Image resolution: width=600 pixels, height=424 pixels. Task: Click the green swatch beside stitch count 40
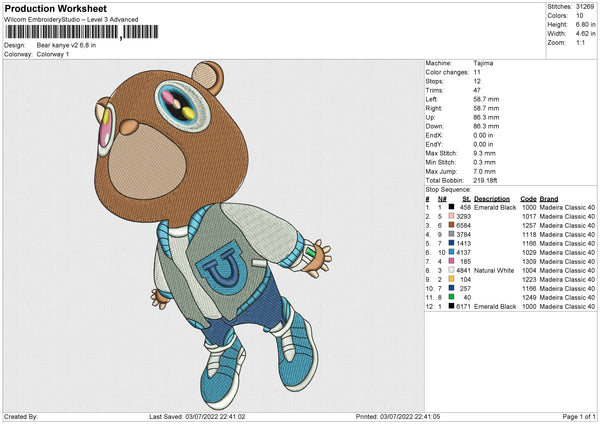point(452,297)
